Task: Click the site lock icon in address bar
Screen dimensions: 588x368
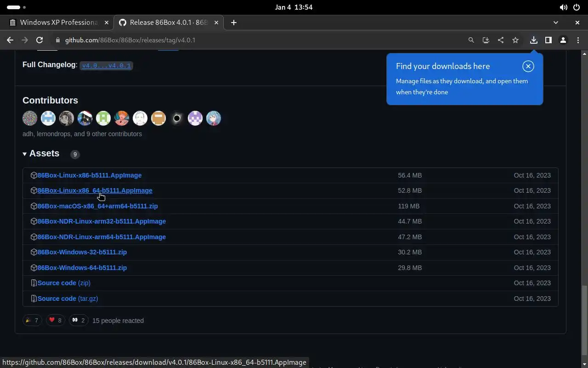Action: (58, 40)
